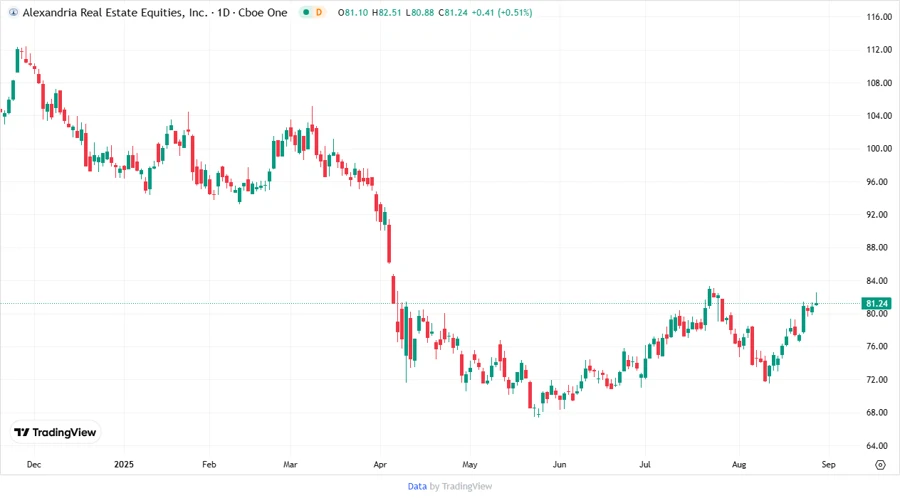Click the orange D delayed-data badge
Viewport: 900px width, 498px height.
320,12
